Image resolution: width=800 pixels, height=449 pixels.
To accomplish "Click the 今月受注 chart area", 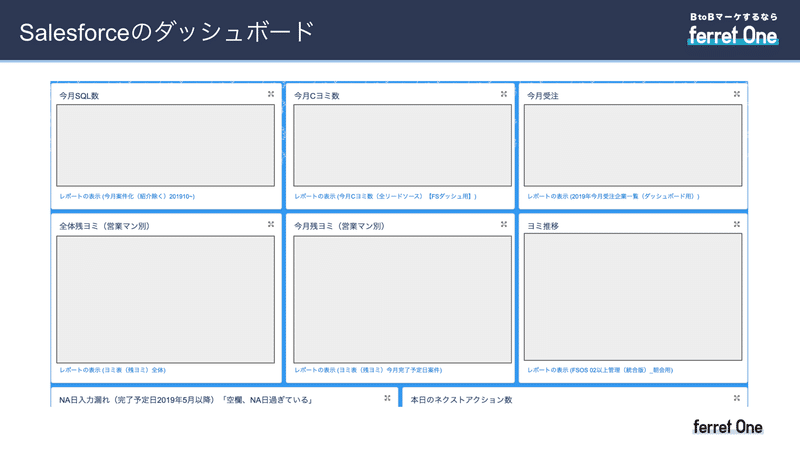I will [x=633, y=145].
